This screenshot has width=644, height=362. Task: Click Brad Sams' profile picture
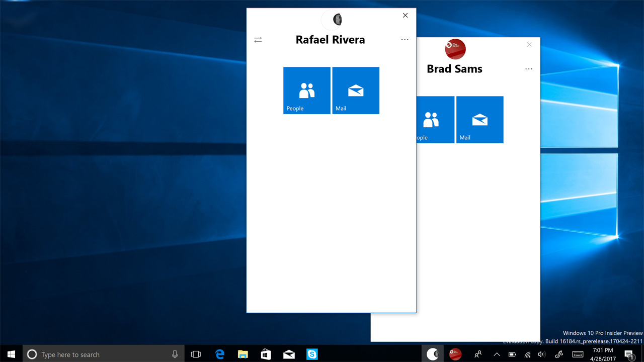455,49
